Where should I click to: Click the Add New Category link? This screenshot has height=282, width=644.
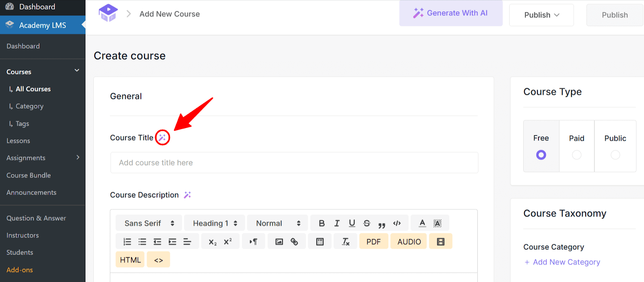tap(562, 262)
